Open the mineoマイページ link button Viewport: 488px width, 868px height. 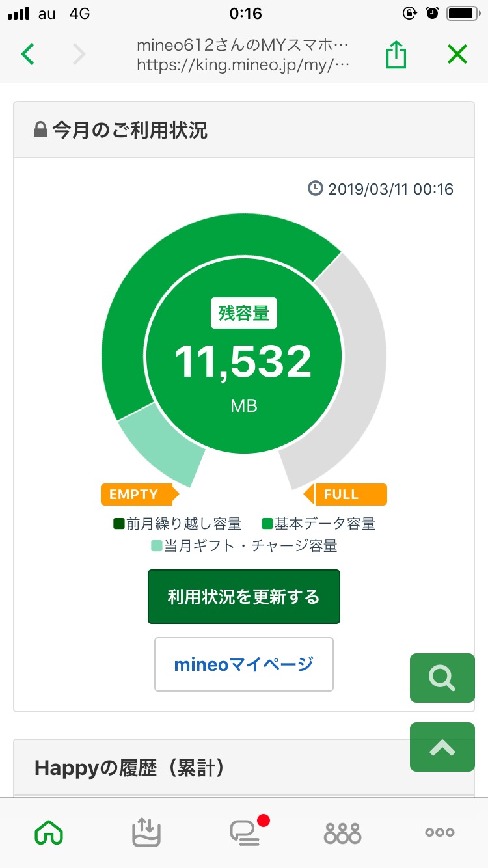click(244, 664)
